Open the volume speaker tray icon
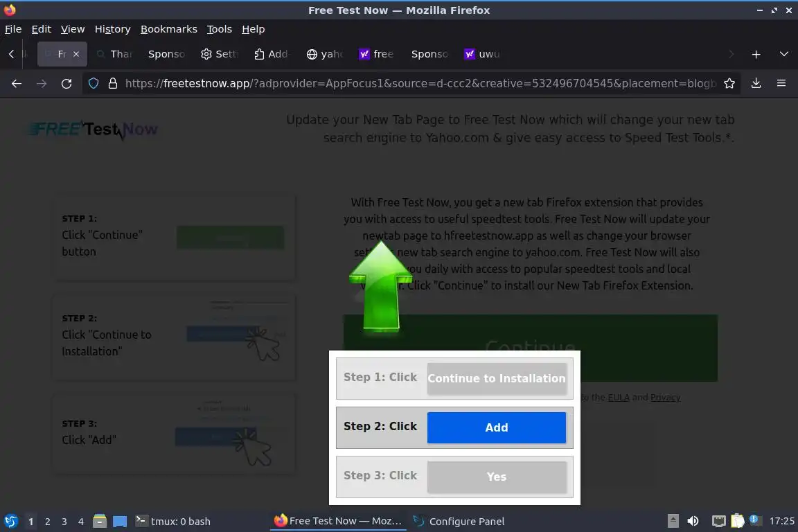 pyautogui.click(x=693, y=521)
